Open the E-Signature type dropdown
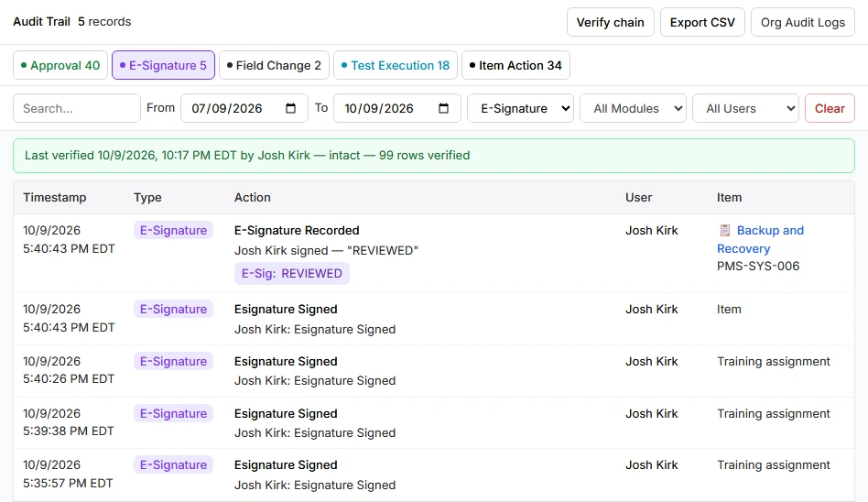This screenshot has height=502, width=868. pyautogui.click(x=520, y=108)
